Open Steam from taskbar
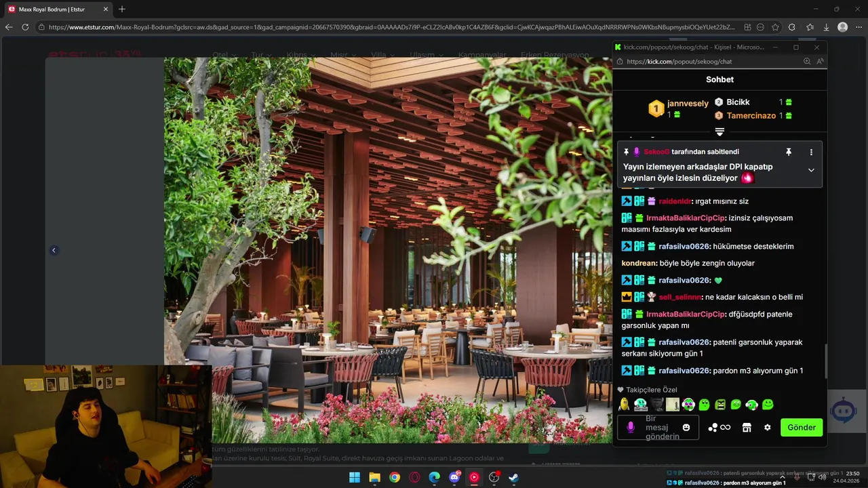Image resolution: width=868 pixels, height=488 pixels. (x=514, y=477)
